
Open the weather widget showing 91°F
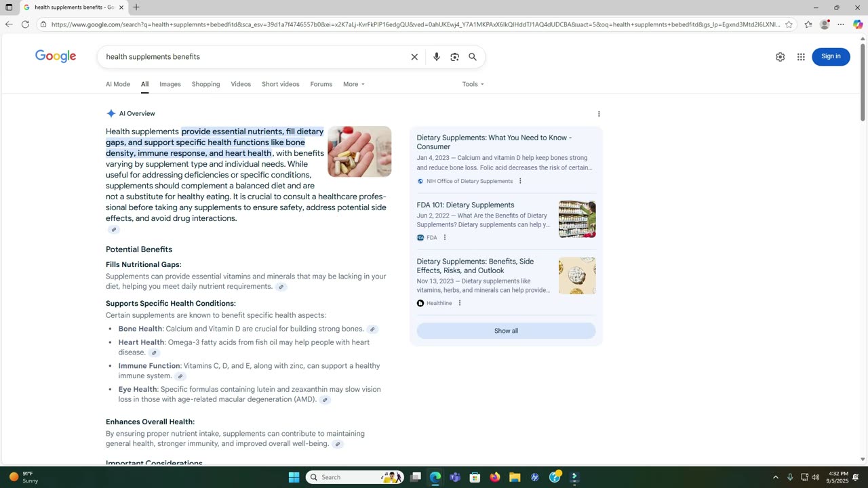[24, 477]
